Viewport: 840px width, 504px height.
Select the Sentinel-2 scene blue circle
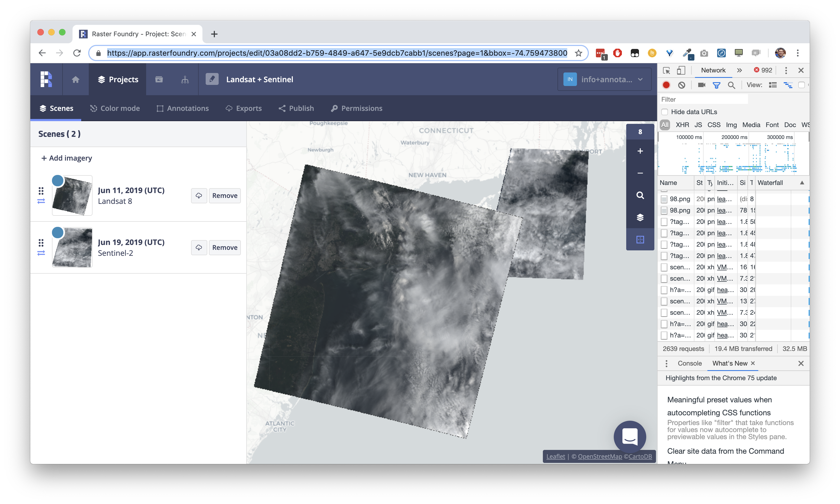(58, 233)
